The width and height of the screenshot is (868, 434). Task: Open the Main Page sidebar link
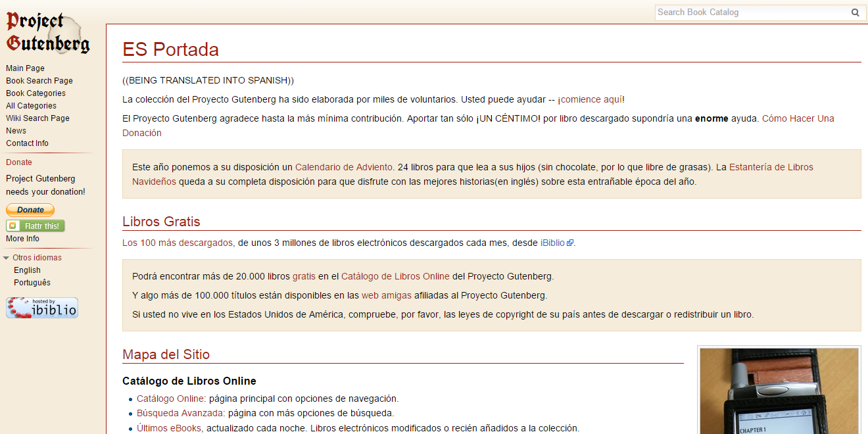point(25,68)
